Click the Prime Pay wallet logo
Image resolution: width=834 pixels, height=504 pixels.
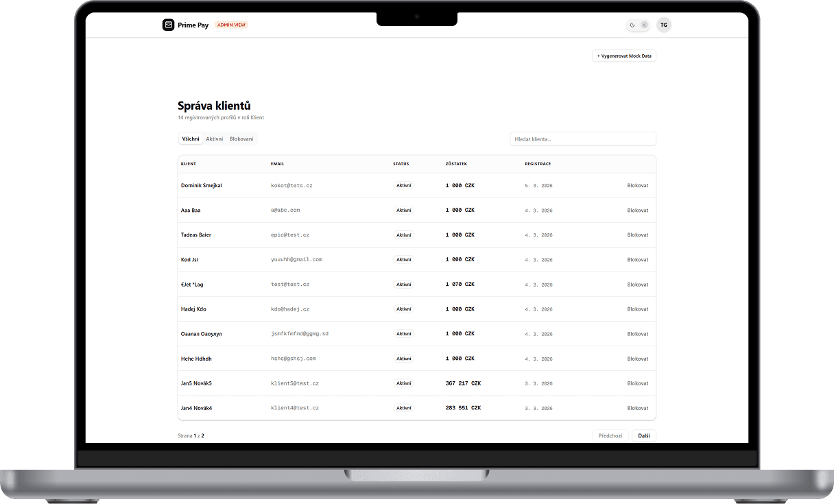point(169,25)
